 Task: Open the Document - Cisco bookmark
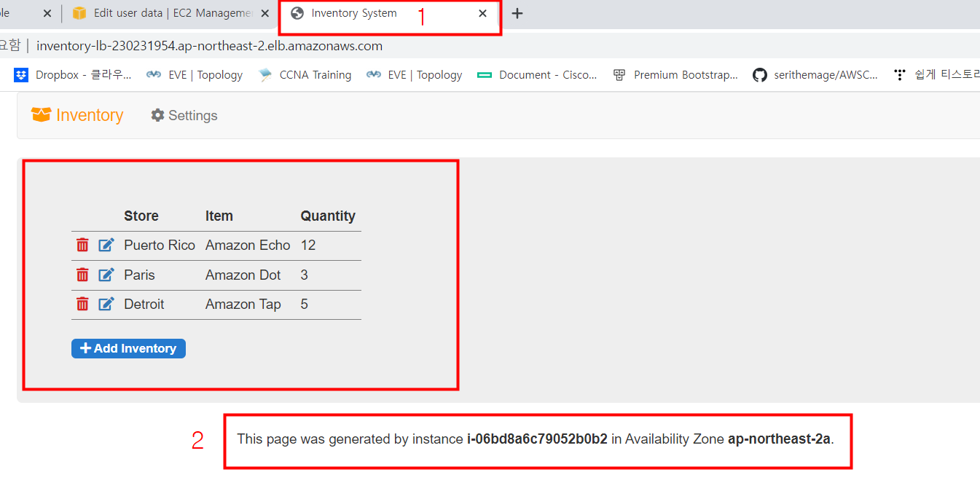click(538, 74)
